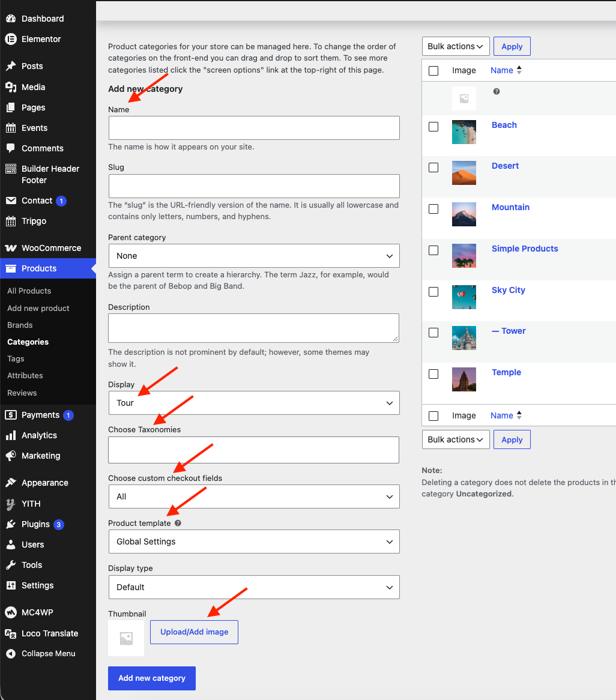Click the Elementor logo icon

click(x=11, y=39)
